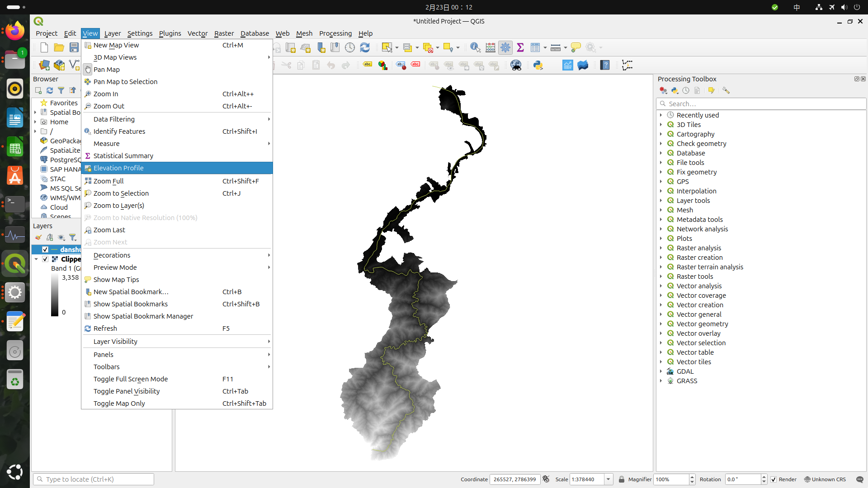Open the Python Console icon
Image resolution: width=868 pixels, height=488 pixels.
(x=538, y=65)
